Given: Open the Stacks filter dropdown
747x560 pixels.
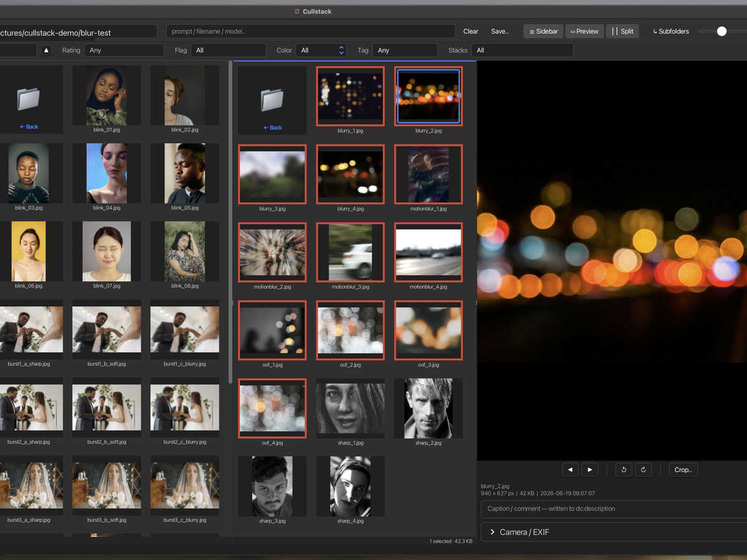Looking at the screenshot, I should (522, 50).
